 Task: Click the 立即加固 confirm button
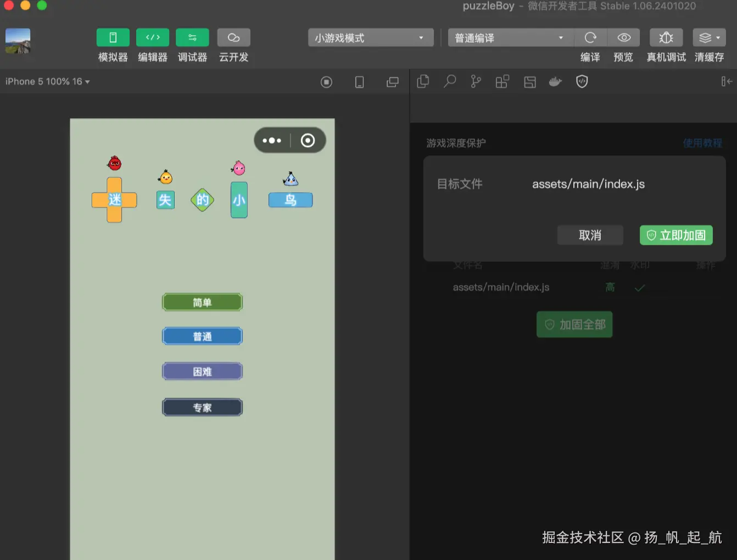[x=676, y=235]
